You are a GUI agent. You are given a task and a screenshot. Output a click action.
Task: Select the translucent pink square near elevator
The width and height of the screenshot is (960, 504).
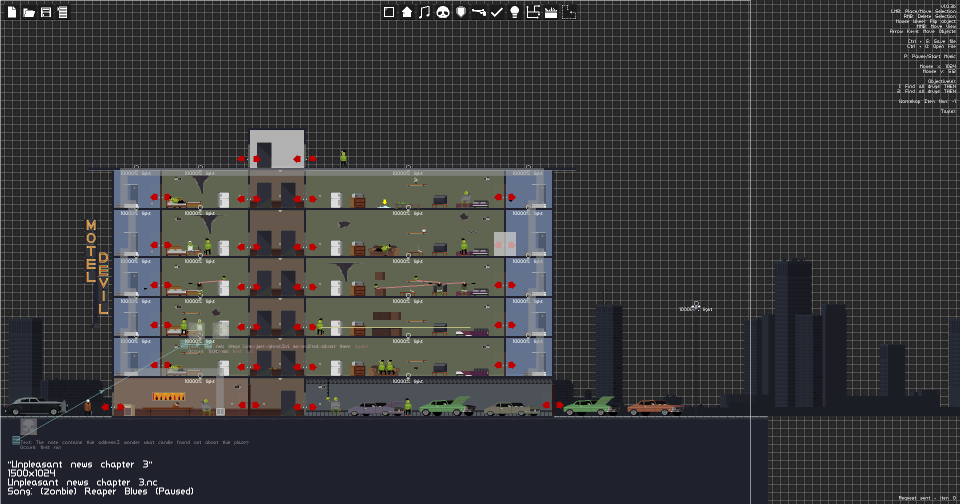tap(504, 244)
